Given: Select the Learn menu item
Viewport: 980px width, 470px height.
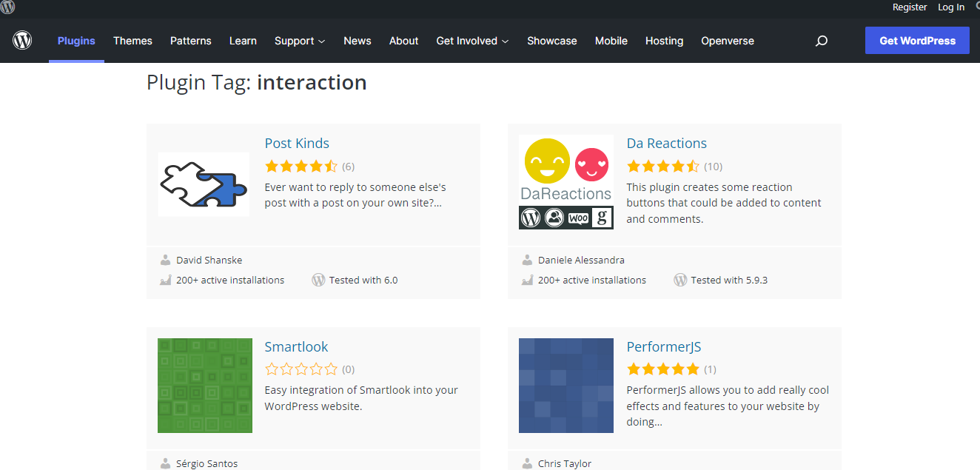Looking at the screenshot, I should coord(243,41).
